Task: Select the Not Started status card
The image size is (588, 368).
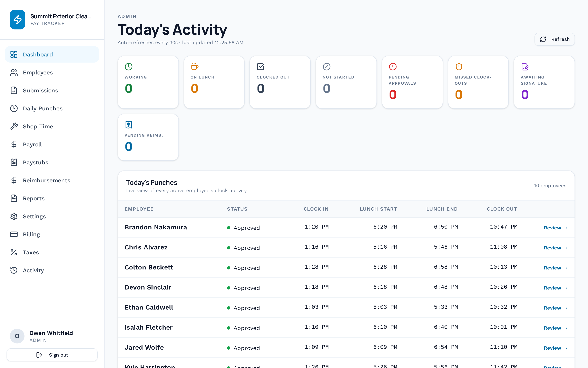Action: point(346,82)
